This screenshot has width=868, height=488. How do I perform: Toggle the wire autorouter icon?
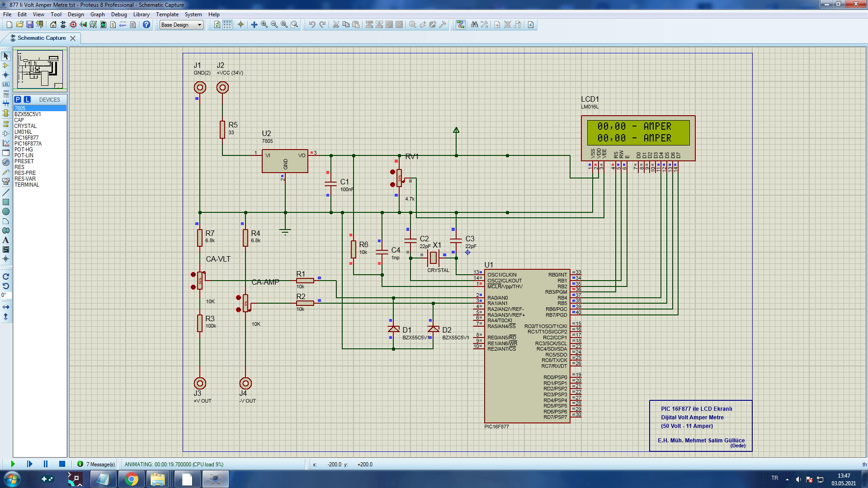[461, 25]
